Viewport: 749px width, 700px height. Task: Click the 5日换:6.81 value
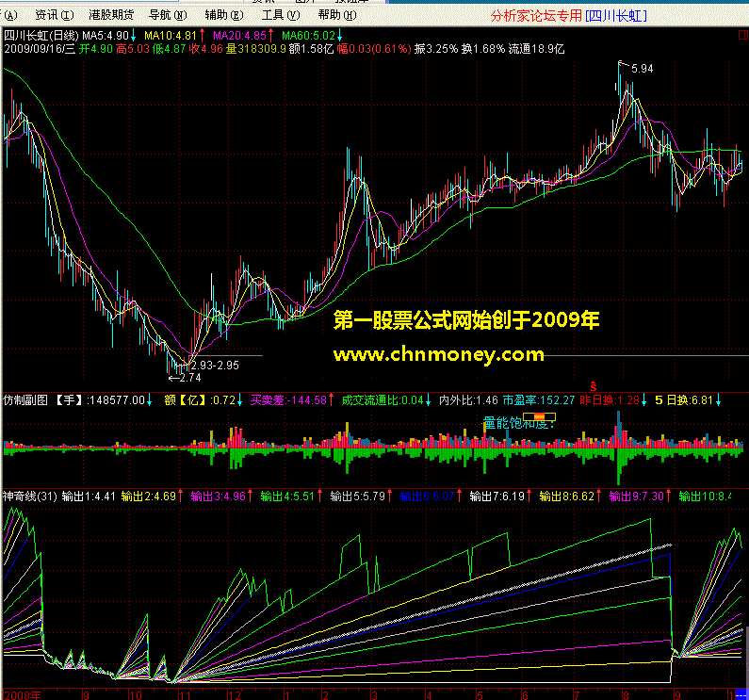click(684, 399)
